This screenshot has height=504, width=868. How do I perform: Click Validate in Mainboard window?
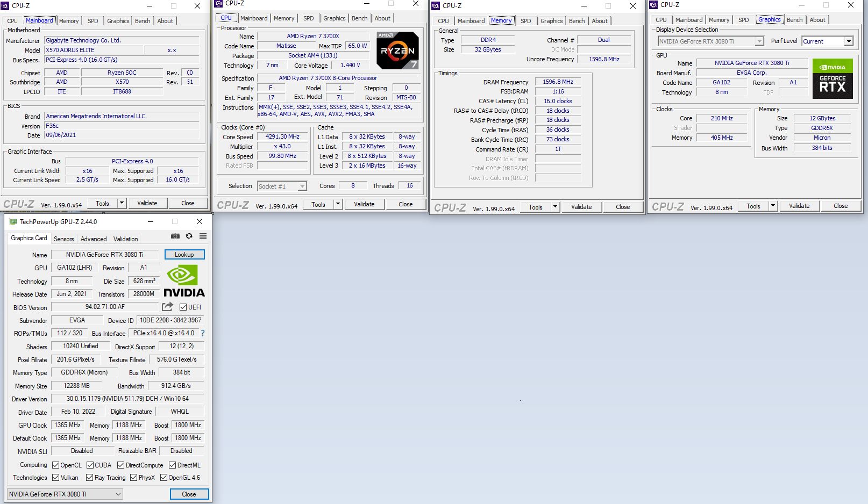pyautogui.click(x=147, y=203)
